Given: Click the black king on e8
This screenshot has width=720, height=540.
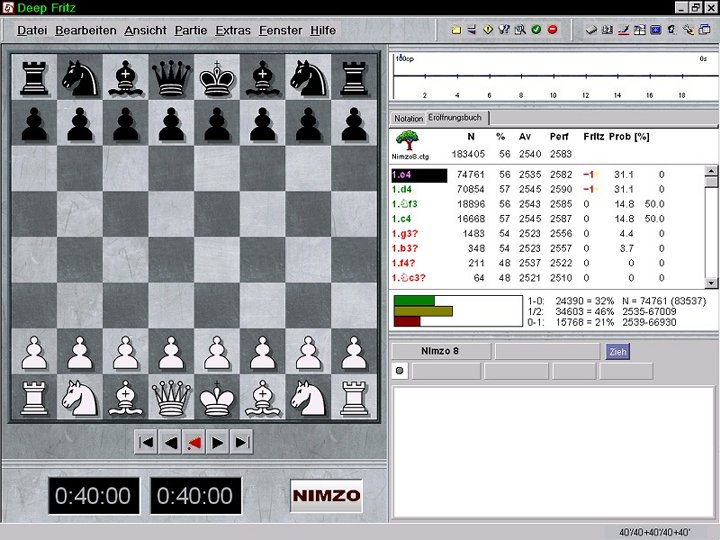Looking at the screenshot, I should (x=217, y=78).
